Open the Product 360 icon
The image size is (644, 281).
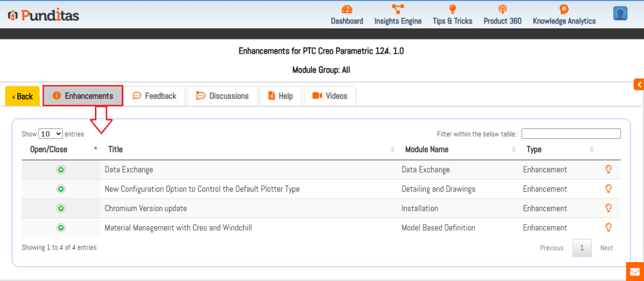[502, 9]
